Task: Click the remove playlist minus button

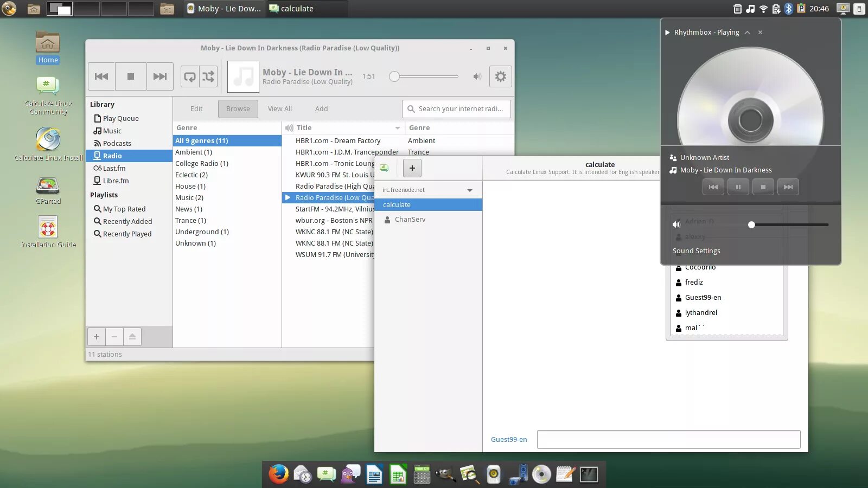Action: [114, 337]
